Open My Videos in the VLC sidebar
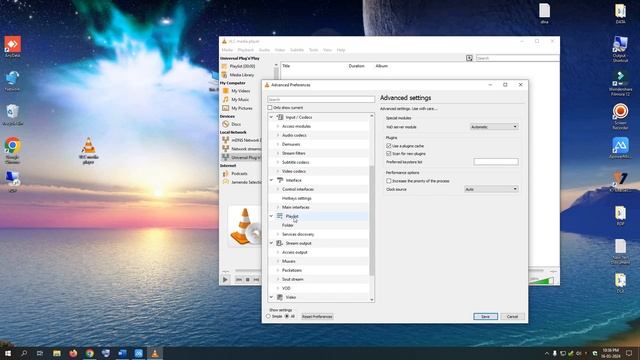Viewport: 640px width, 360px height. click(x=240, y=91)
